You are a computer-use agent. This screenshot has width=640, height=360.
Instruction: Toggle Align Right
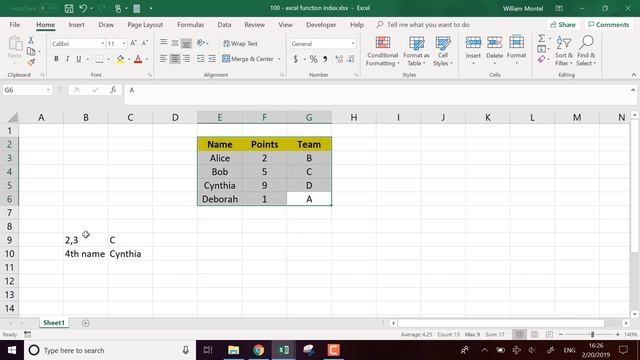pos(186,59)
